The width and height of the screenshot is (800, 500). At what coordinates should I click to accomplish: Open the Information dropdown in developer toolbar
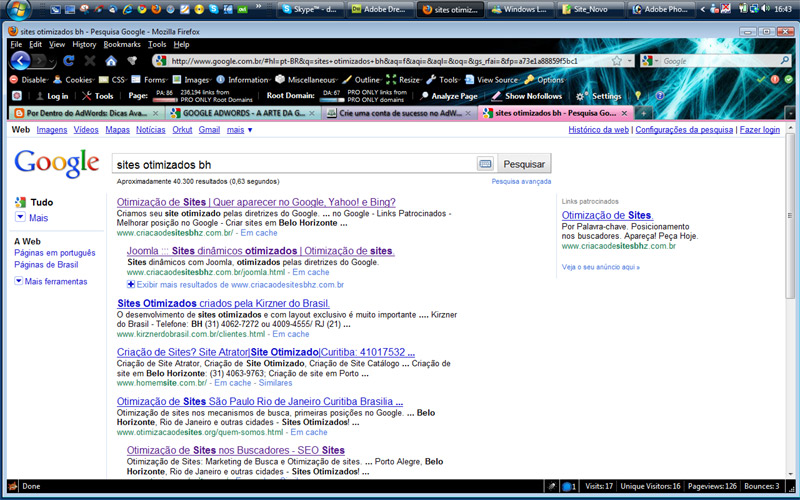click(x=244, y=80)
